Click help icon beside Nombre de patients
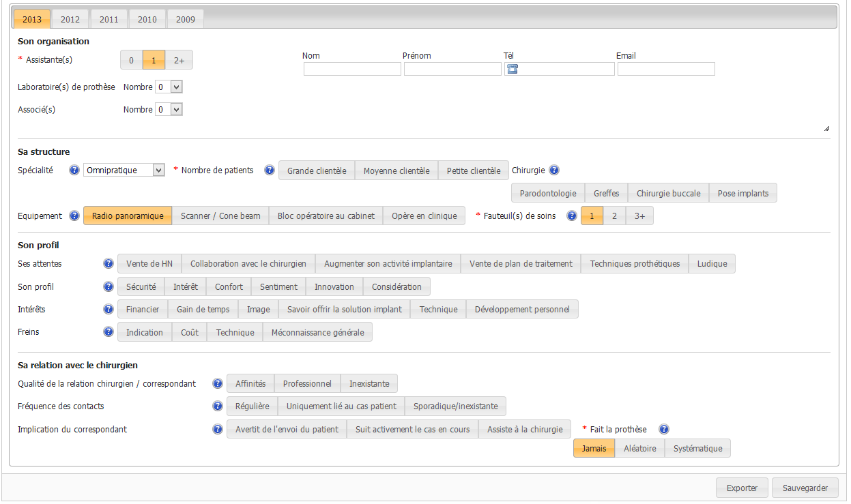 [269, 171]
